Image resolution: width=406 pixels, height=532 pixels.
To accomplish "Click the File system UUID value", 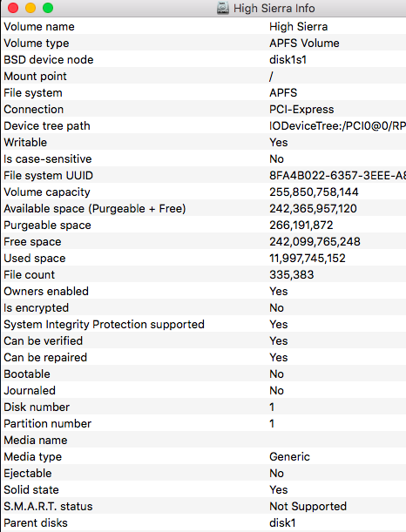I will click(x=337, y=175).
